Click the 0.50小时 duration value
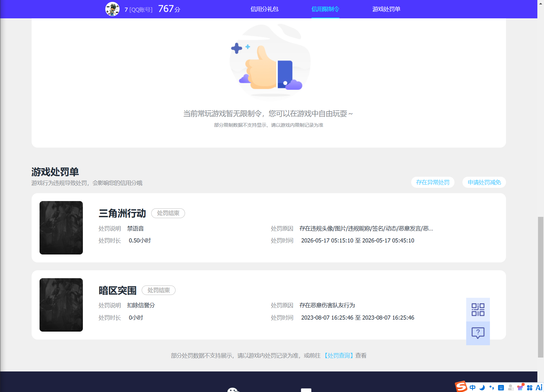This screenshot has width=544, height=392. (x=140, y=241)
